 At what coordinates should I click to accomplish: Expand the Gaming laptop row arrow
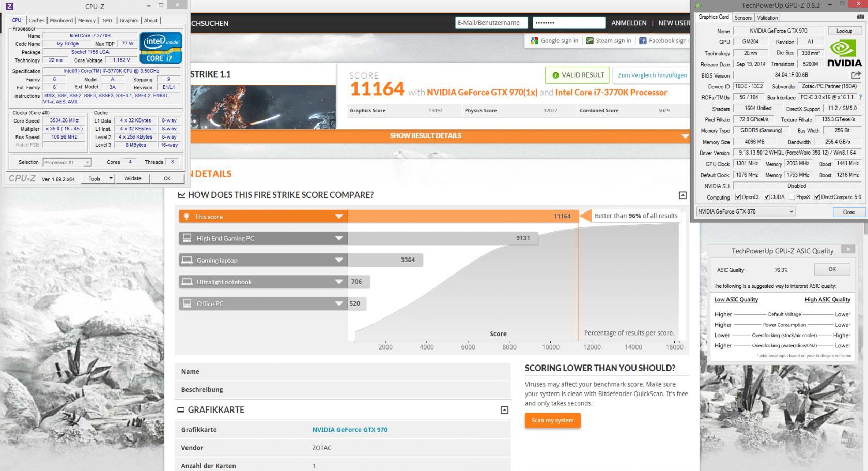click(x=339, y=260)
